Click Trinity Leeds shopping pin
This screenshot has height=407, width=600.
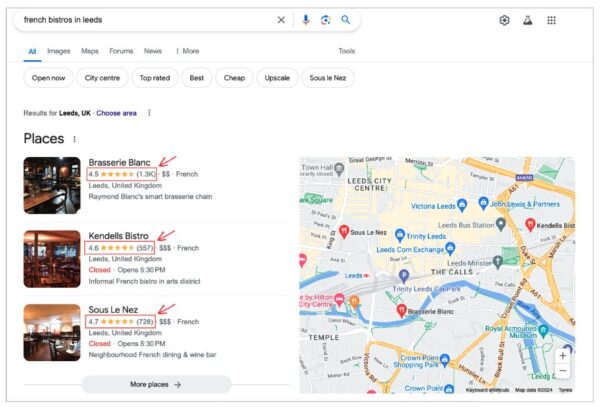[x=399, y=235]
